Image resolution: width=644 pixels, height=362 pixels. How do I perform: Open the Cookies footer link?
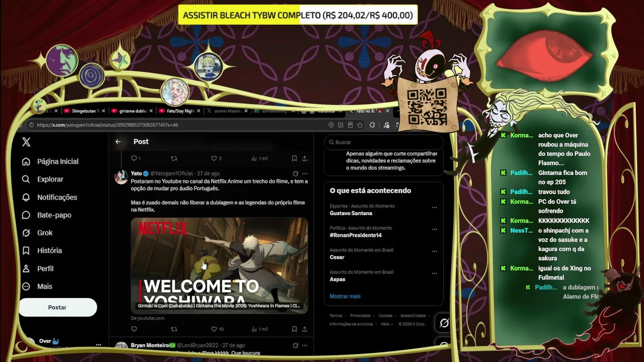(385, 316)
